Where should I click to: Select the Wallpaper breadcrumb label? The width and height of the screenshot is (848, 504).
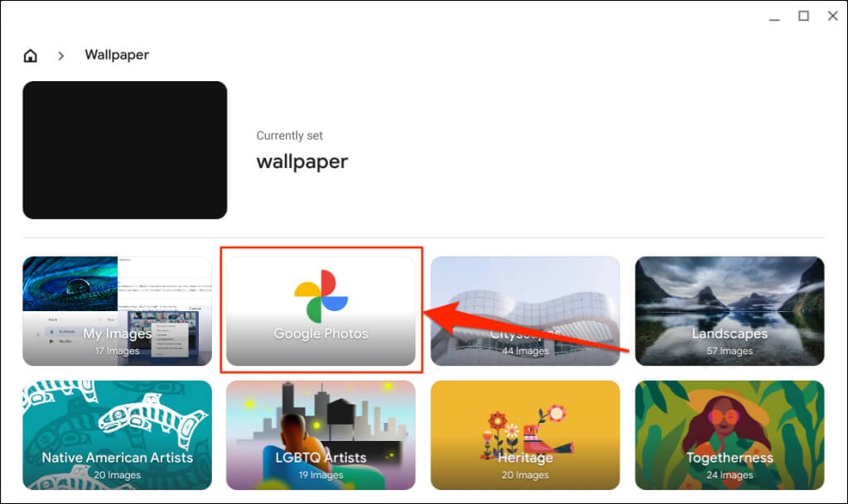(117, 55)
